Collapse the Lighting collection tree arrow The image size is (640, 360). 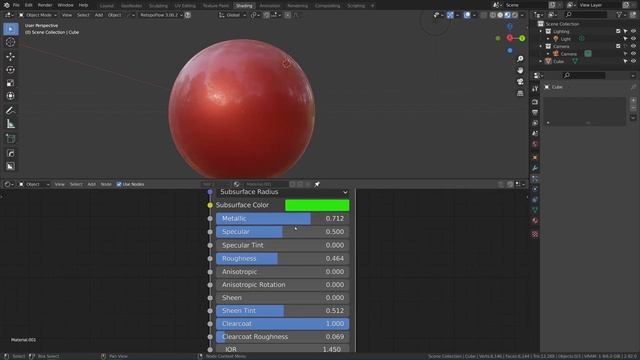(541, 31)
